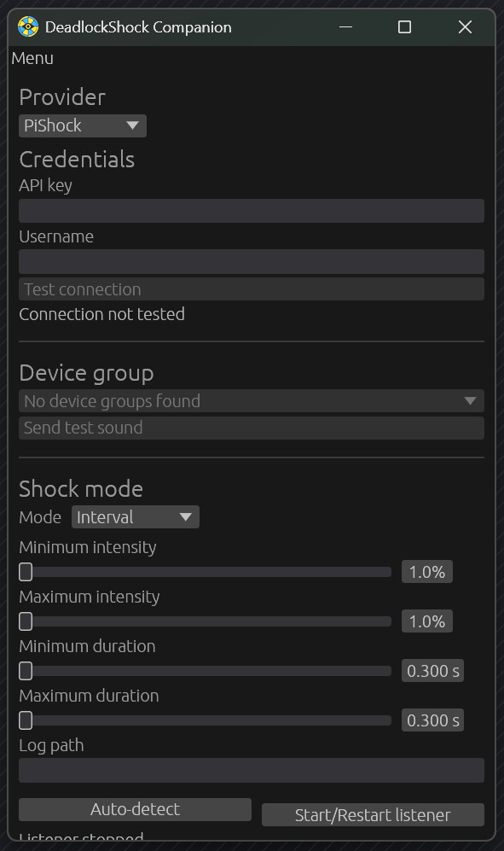This screenshot has height=851, width=504.
Task: Click the Minimum intensity 1.0% value box
Action: point(427,572)
